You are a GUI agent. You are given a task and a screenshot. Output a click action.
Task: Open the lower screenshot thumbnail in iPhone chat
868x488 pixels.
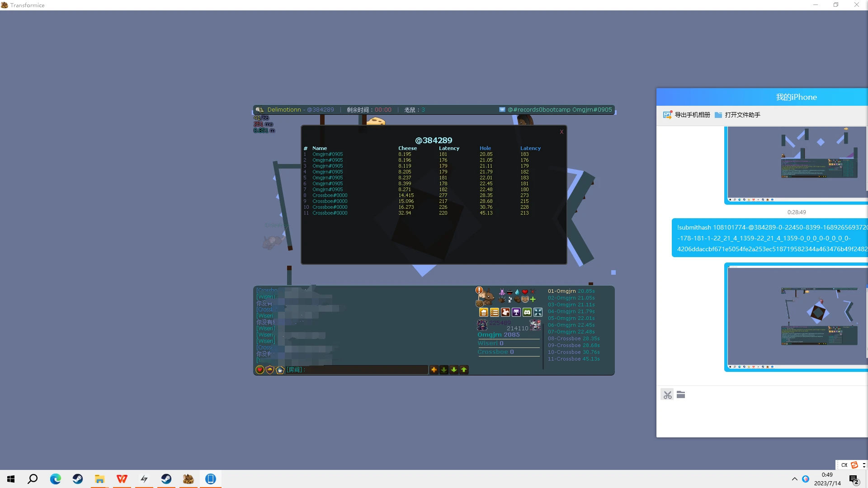[x=796, y=317]
